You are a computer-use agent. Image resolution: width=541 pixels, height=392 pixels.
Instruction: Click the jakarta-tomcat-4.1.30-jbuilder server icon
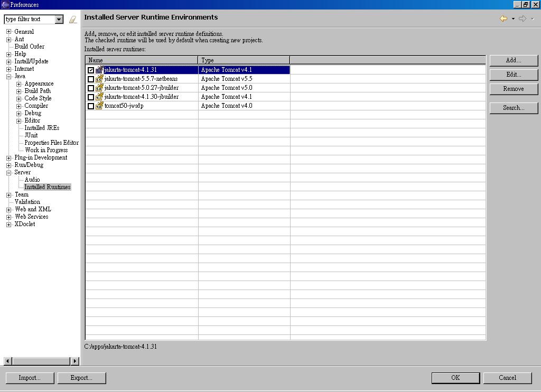[99, 97]
